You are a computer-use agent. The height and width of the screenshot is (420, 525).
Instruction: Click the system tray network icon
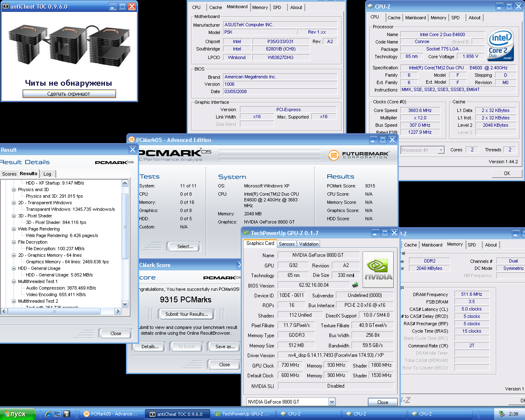pos(501,414)
